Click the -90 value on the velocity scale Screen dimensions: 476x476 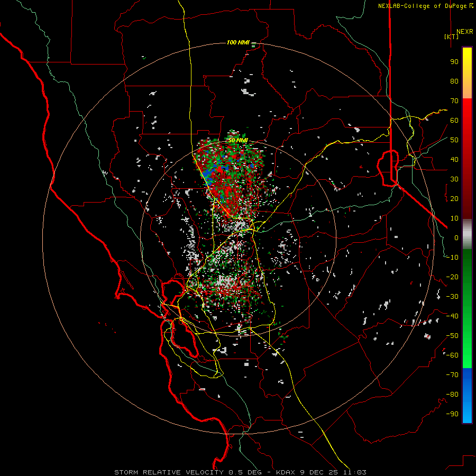pyautogui.click(x=452, y=414)
